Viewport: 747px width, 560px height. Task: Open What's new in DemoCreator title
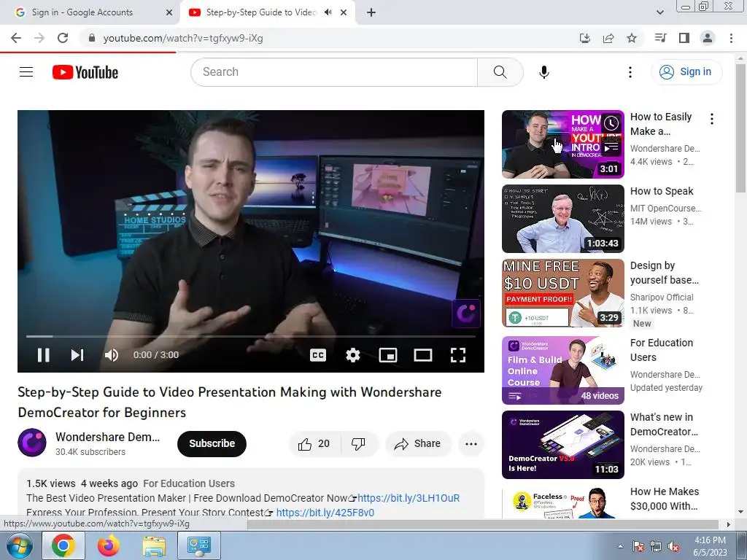[x=664, y=424]
